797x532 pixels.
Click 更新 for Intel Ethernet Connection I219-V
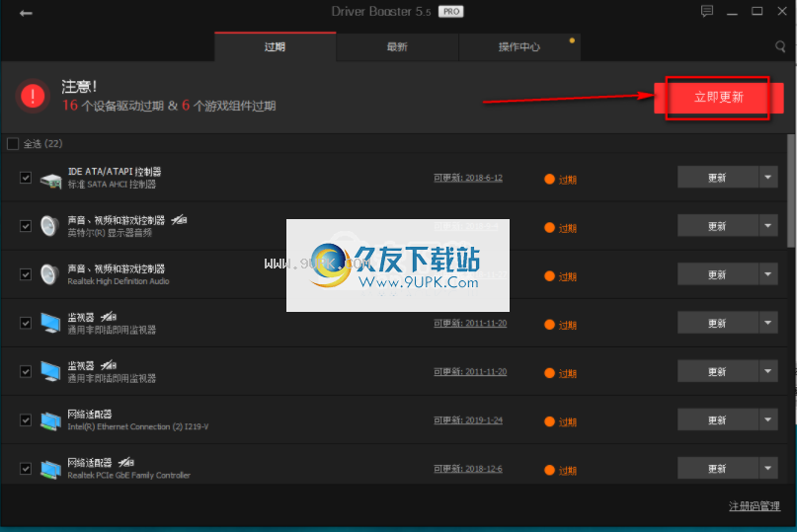point(718,419)
